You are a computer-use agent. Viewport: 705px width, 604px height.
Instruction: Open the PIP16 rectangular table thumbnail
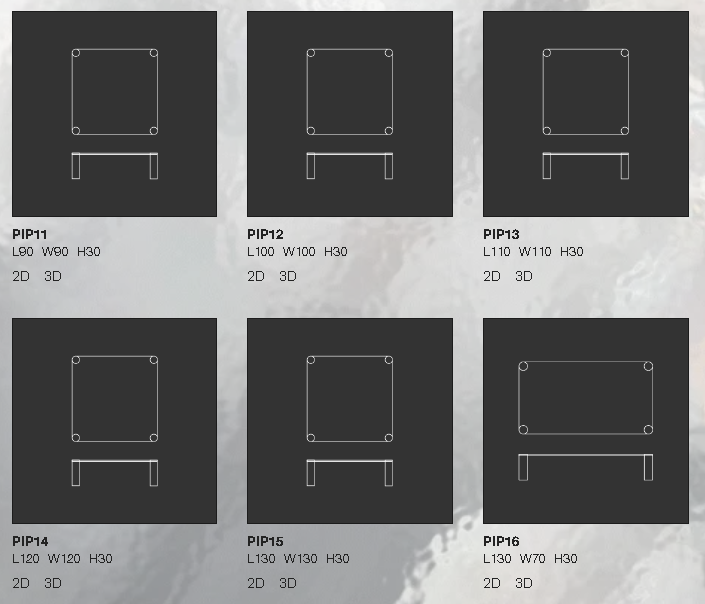586,421
